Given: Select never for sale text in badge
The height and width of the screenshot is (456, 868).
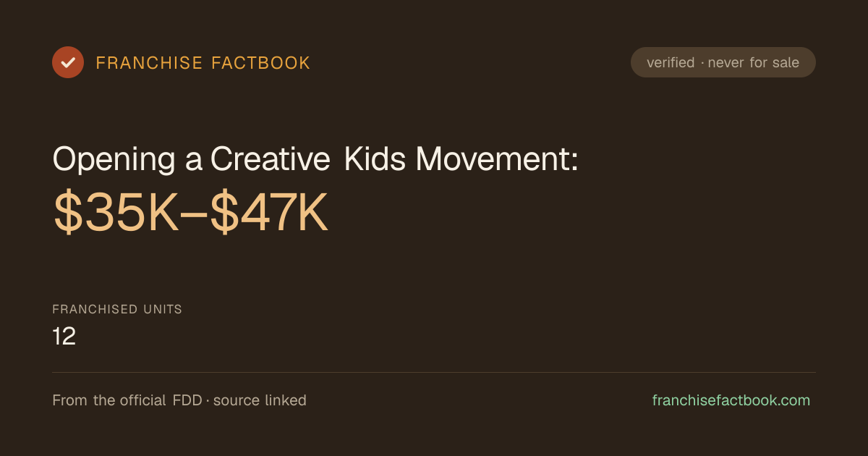Looking at the screenshot, I should [754, 62].
